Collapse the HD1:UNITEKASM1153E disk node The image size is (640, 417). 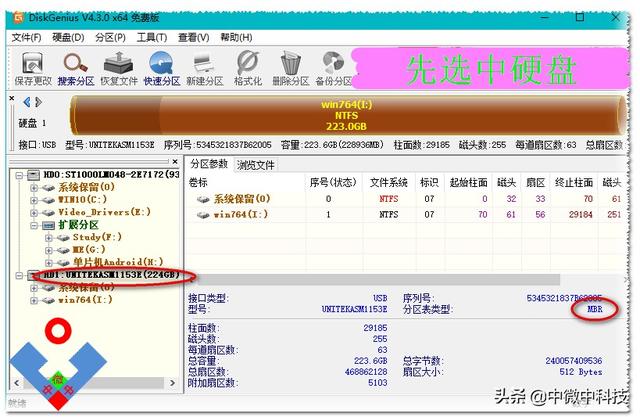pyautogui.click(x=19, y=275)
